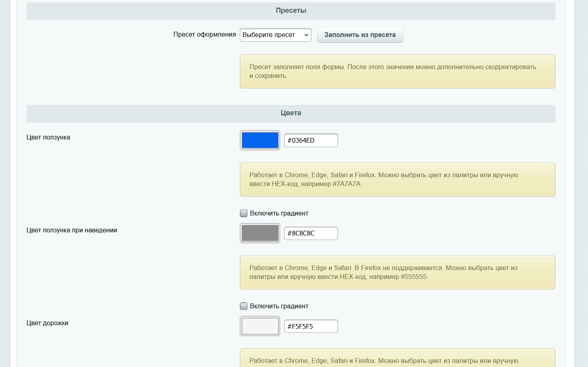Enable gradient checkbox under slider color hint
588x367 pixels.
coord(243,213)
